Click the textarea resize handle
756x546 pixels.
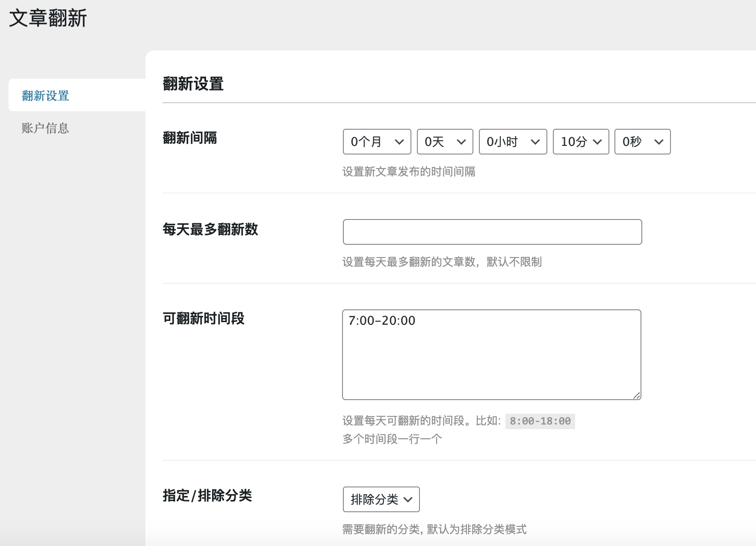637,395
